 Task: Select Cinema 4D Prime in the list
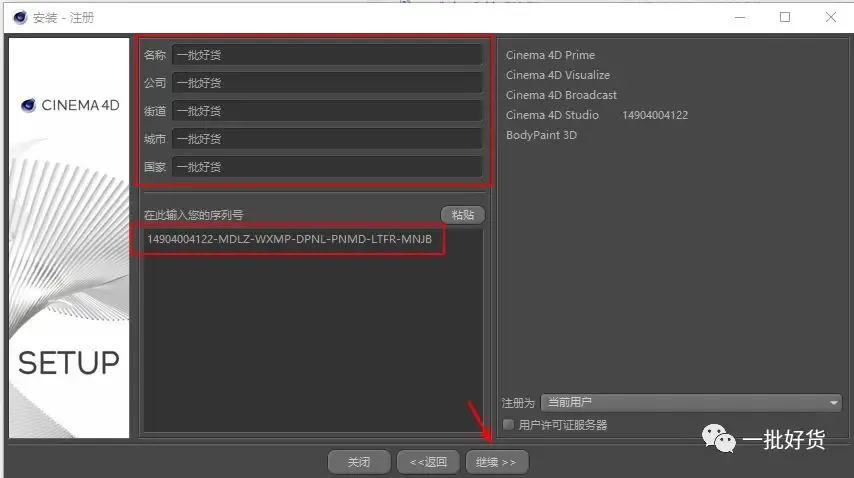click(x=550, y=55)
